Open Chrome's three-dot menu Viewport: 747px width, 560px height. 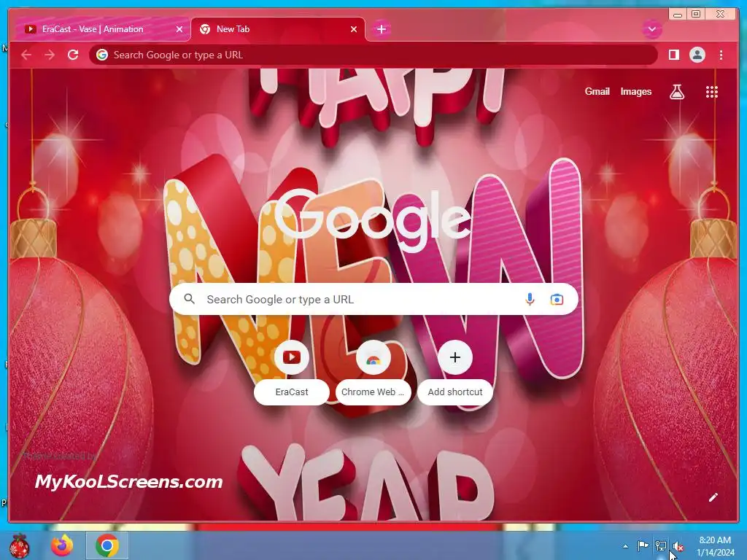click(x=721, y=55)
